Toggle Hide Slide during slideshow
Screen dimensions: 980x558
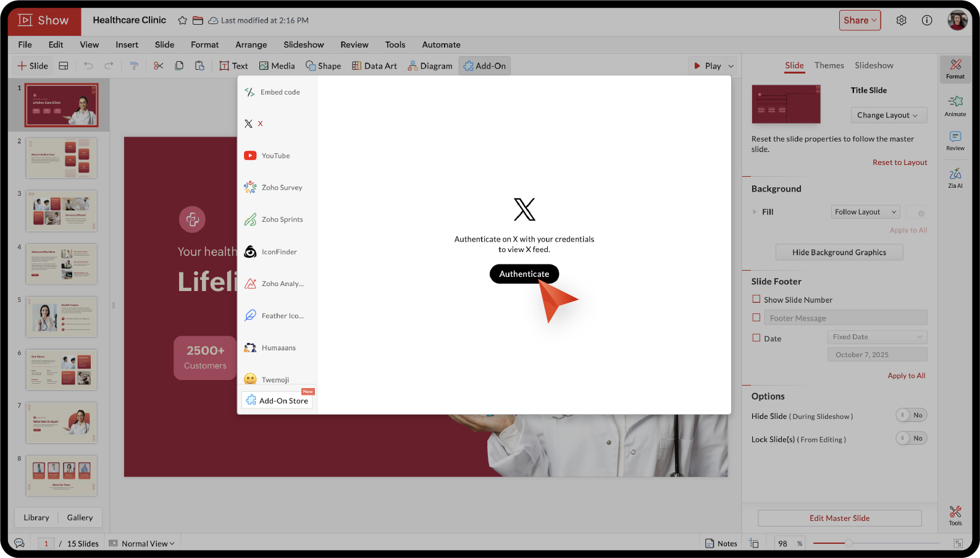911,415
